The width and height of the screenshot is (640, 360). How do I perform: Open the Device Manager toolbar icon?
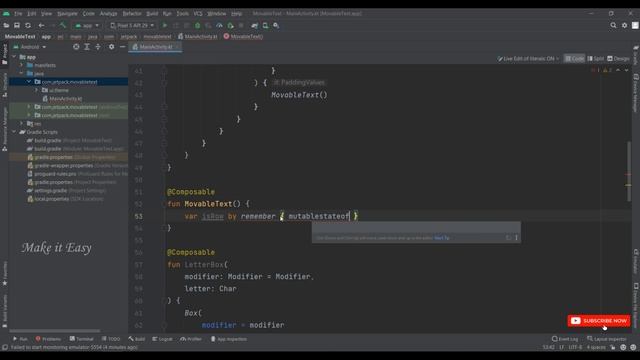(265, 25)
